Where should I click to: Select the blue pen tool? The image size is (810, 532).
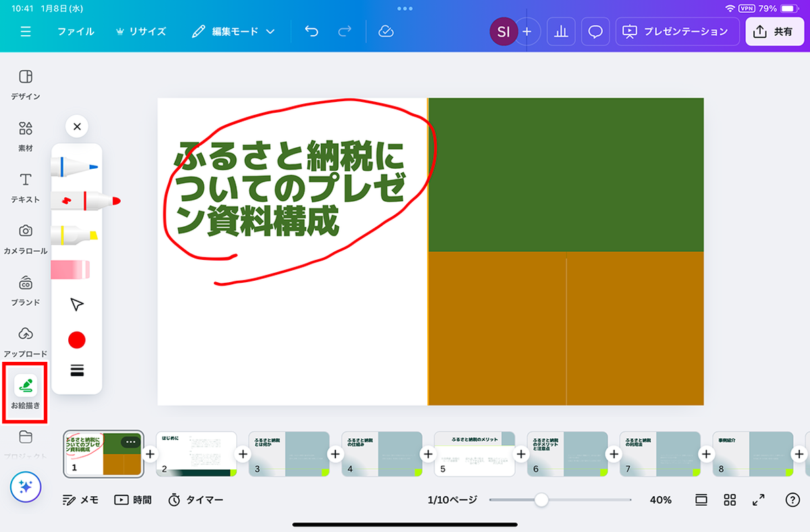(x=74, y=166)
